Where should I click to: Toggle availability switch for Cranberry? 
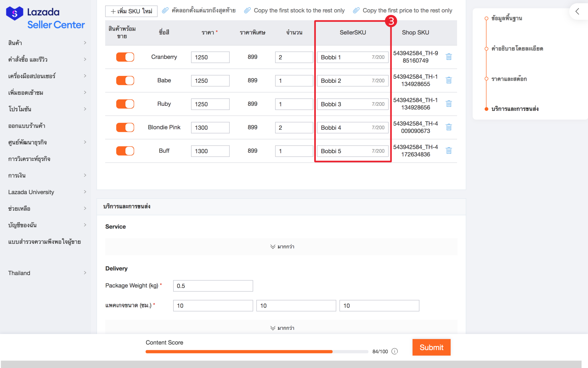click(125, 57)
